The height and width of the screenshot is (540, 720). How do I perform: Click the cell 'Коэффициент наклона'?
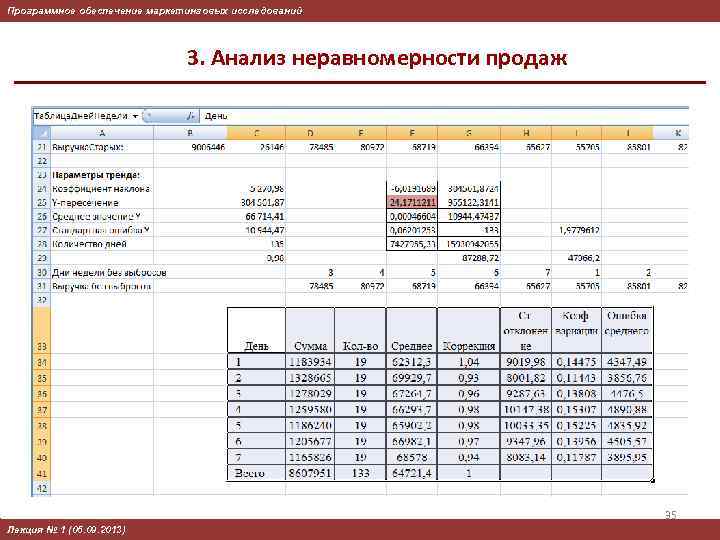(102, 189)
